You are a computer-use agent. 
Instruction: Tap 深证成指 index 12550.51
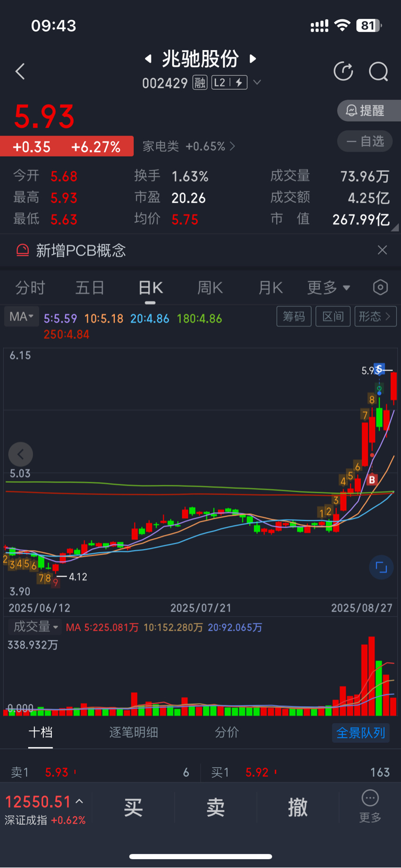tap(38, 802)
